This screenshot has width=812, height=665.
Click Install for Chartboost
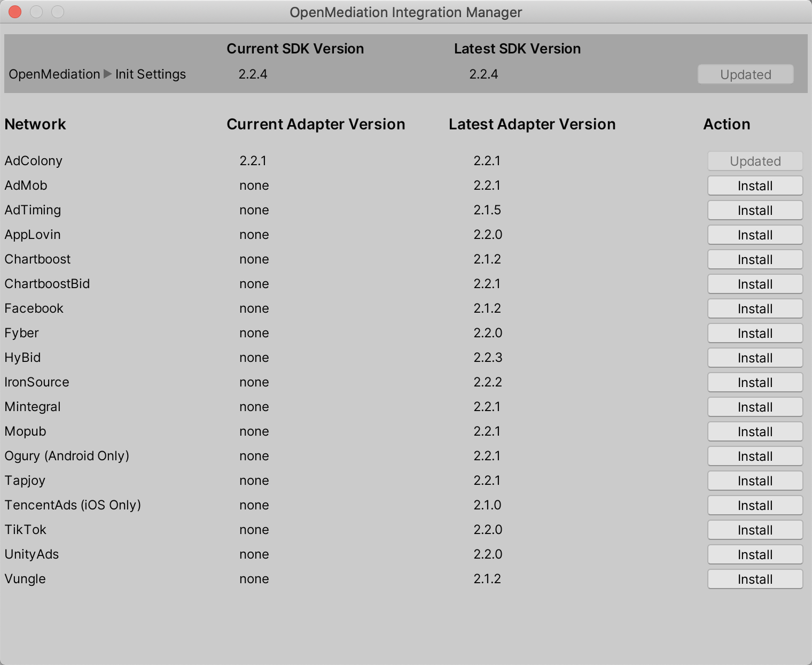click(755, 259)
